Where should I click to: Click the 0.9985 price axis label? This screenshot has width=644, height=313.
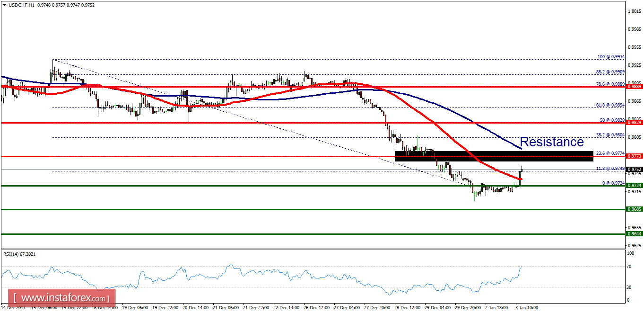(x=634, y=29)
